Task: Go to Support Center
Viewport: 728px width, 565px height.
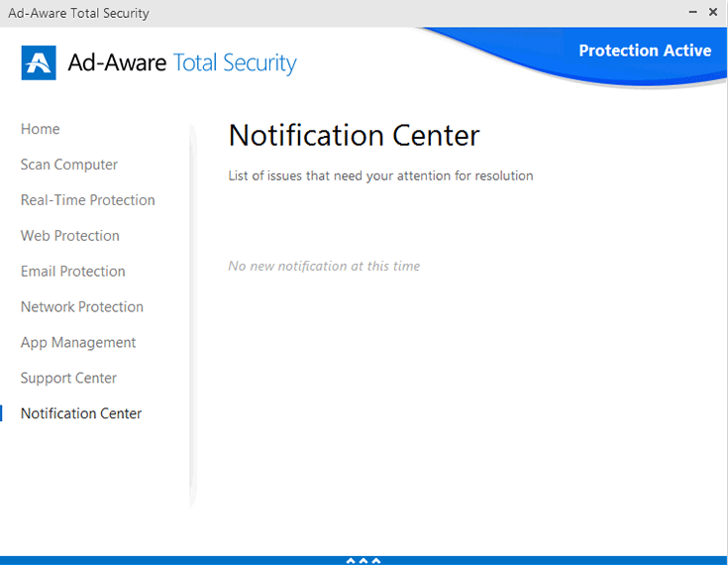Action: click(x=68, y=379)
